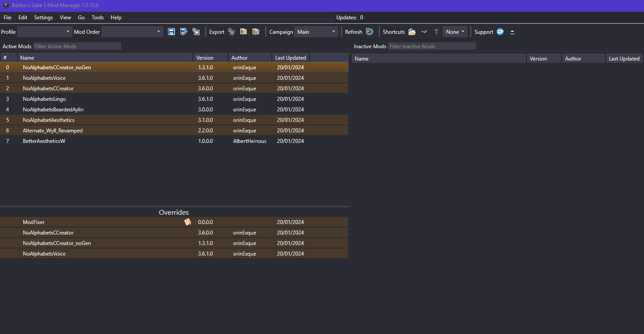Select active mod NoAlphabetsCCreator at index 2
The image size is (644, 334).
[174, 89]
